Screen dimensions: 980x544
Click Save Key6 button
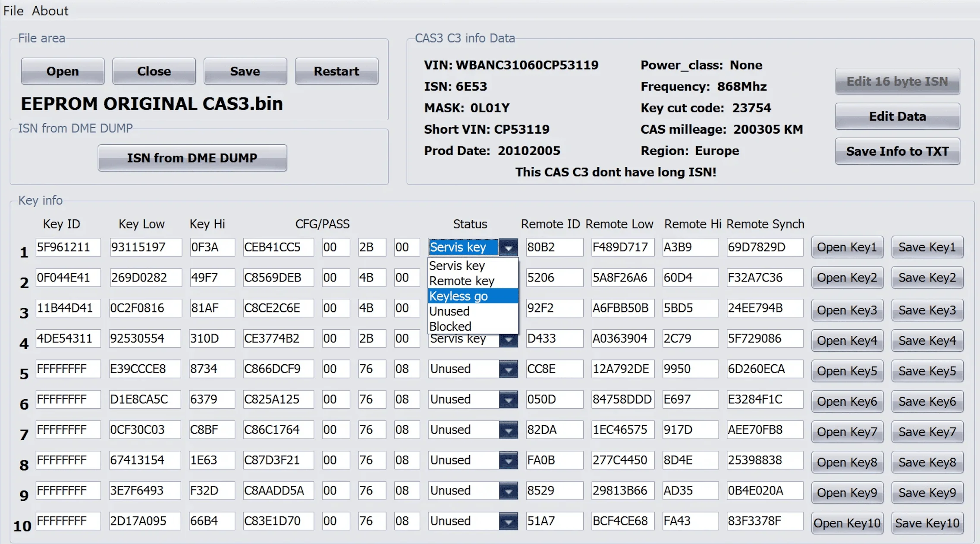point(927,401)
